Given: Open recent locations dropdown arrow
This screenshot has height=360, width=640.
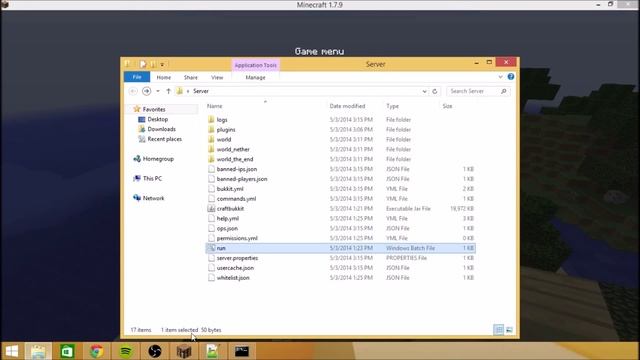Looking at the screenshot, I should pos(158,91).
